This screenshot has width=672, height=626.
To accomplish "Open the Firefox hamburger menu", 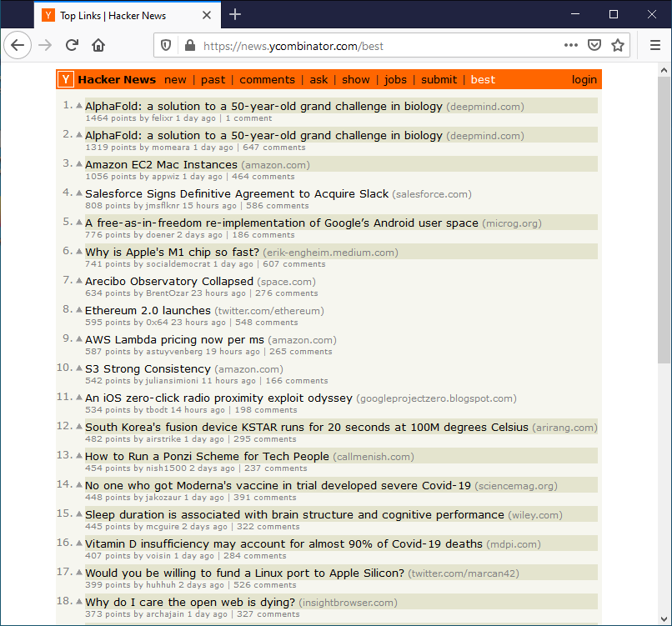I will (x=654, y=45).
